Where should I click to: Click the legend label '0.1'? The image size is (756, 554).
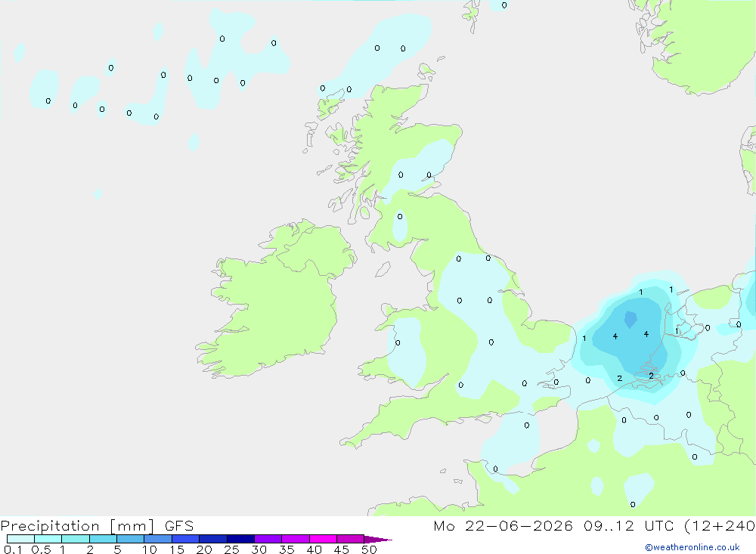[x=13, y=549]
